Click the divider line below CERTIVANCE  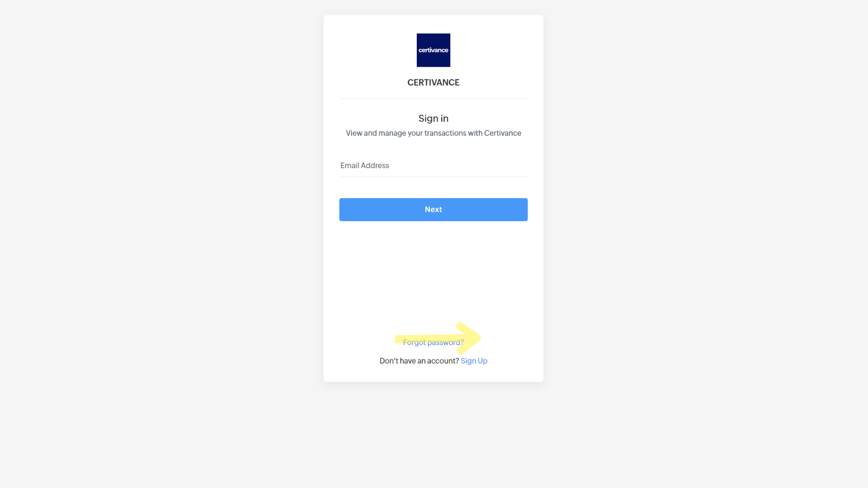[x=433, y=99]
